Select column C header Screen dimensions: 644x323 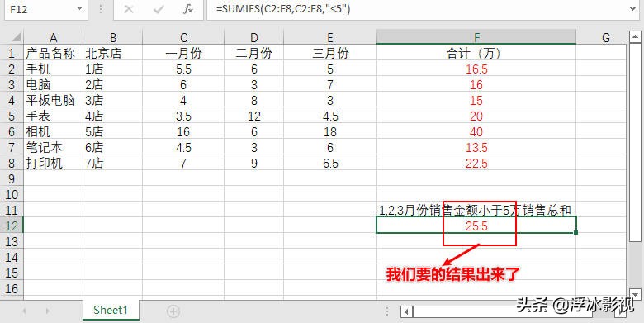[x=183, y=38]
